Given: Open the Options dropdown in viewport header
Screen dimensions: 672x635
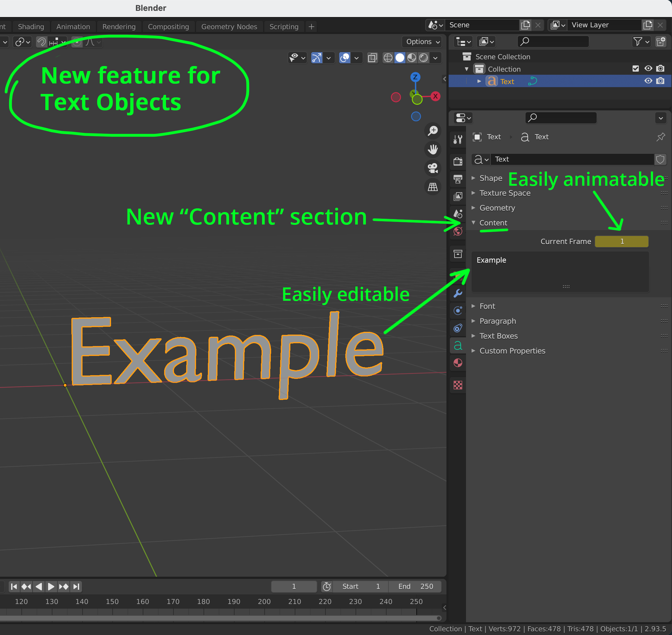Looking at the screenshot, I should (x=422, y=42).
